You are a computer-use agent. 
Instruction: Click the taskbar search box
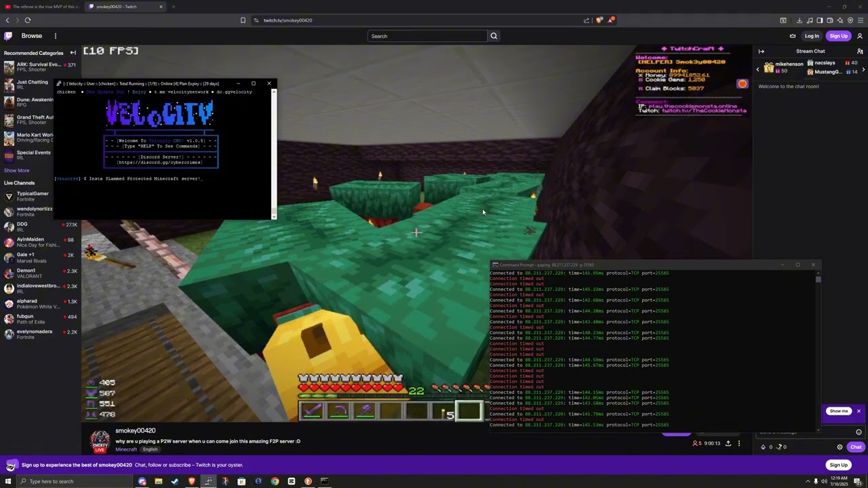(x=75, y=481)
